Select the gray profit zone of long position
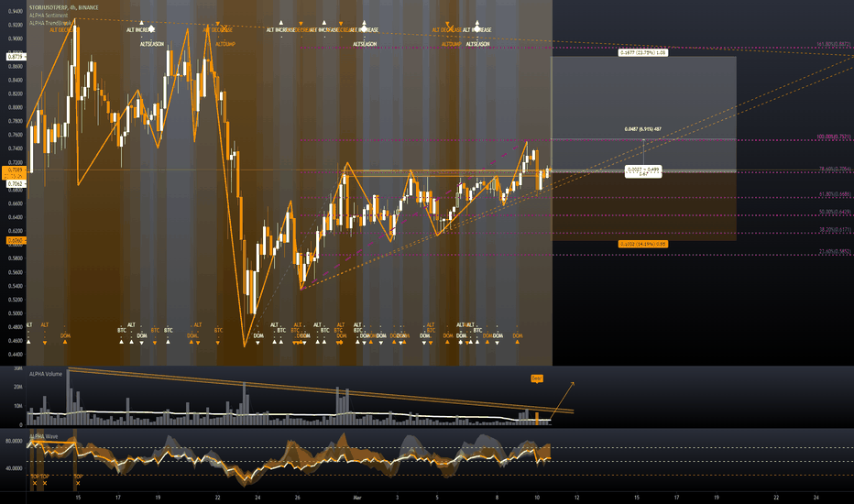854x504 pixels. click(644, 114)
